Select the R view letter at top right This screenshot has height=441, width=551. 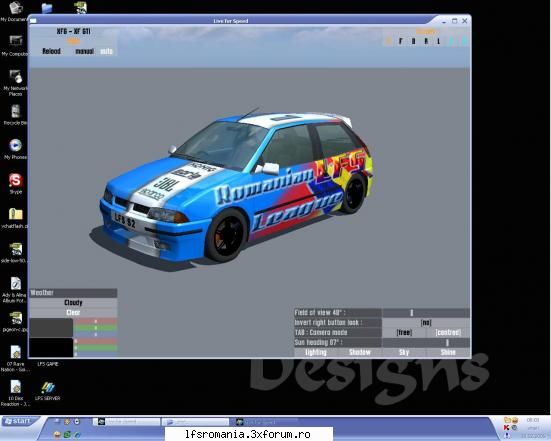click(x=426, y=41)
